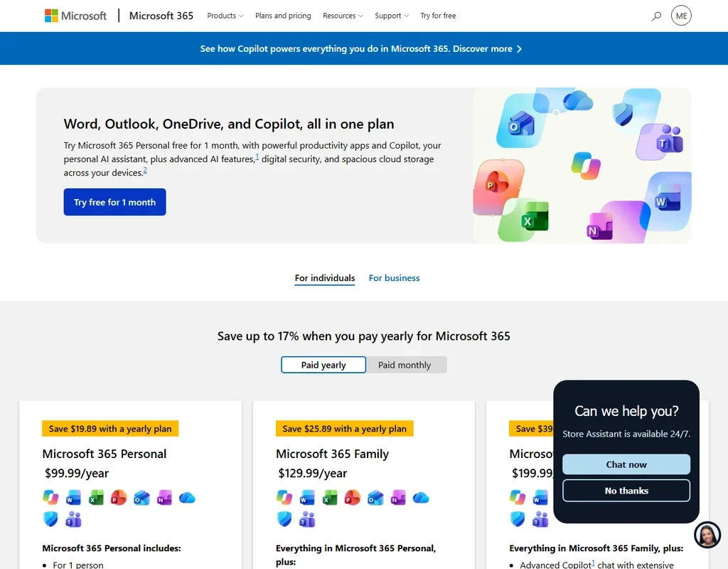Click Word icon in Family plan card

pos(307,497)
